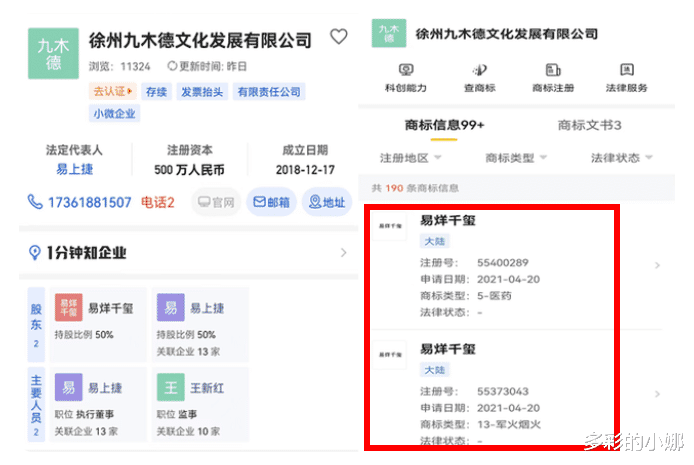Click the 邮箱 button
The image size is (694, 465).
click(x=271, y=202)
